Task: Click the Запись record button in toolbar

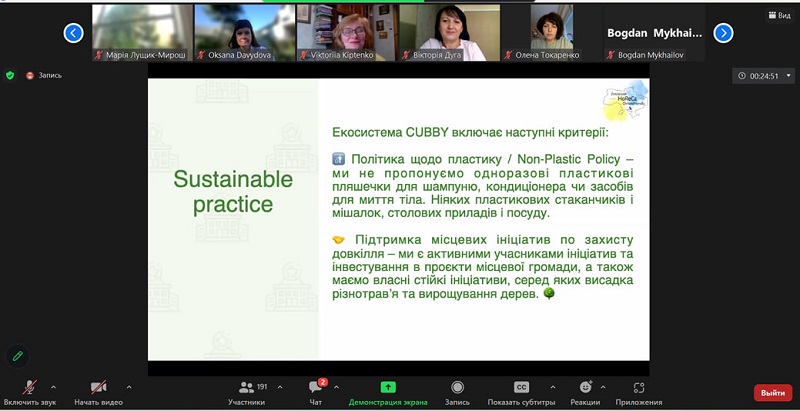Action: 457,393
